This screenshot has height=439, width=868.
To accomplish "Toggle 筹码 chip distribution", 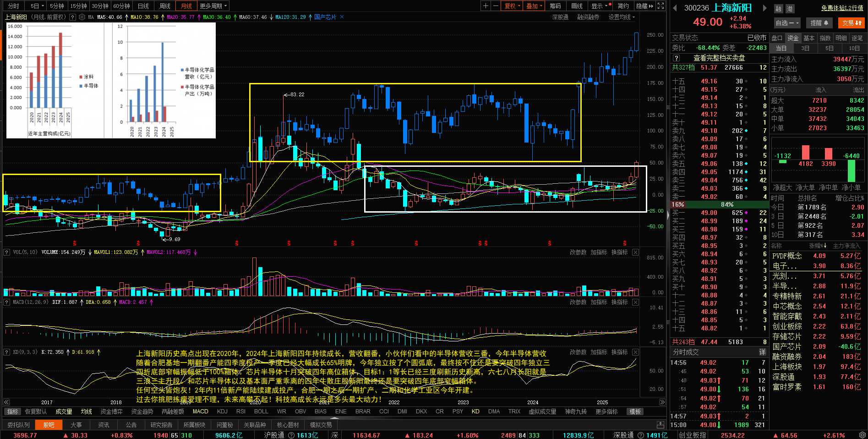I will 555,6.
